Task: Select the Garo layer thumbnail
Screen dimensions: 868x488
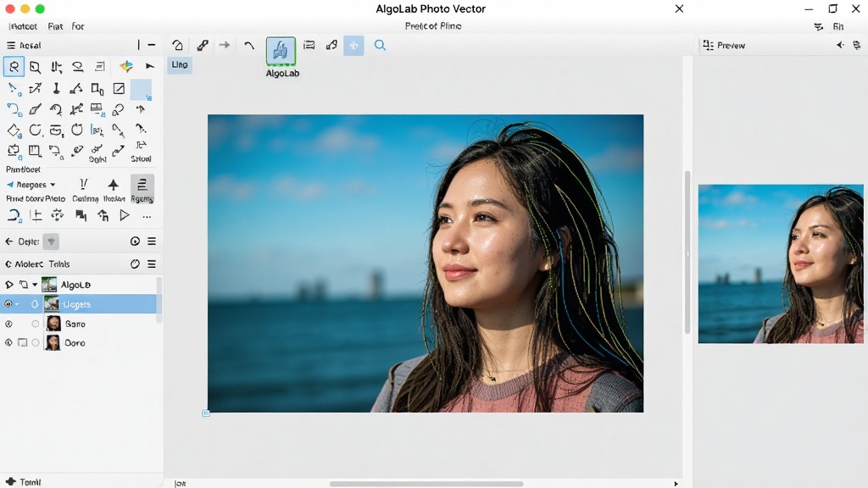Action: pos(53,324)
